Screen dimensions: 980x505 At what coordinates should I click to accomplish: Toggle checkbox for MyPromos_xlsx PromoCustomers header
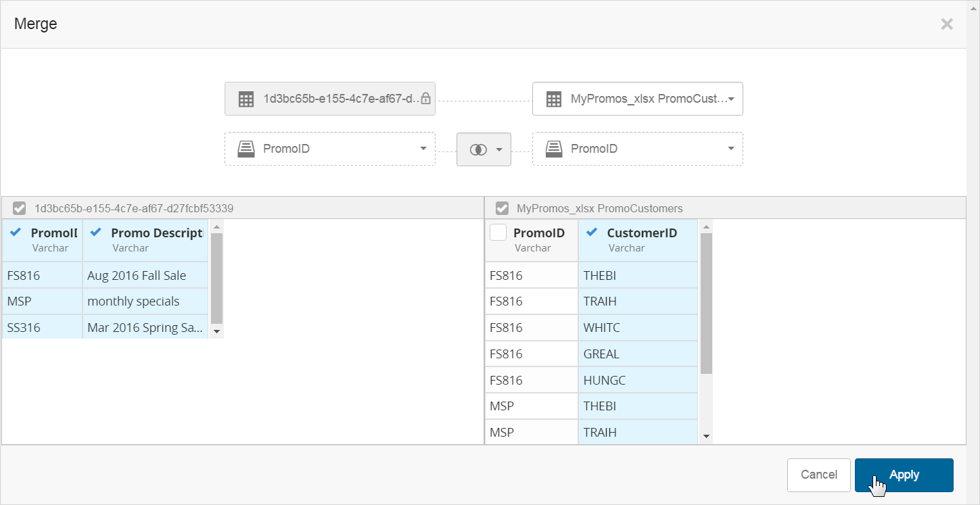502,208
